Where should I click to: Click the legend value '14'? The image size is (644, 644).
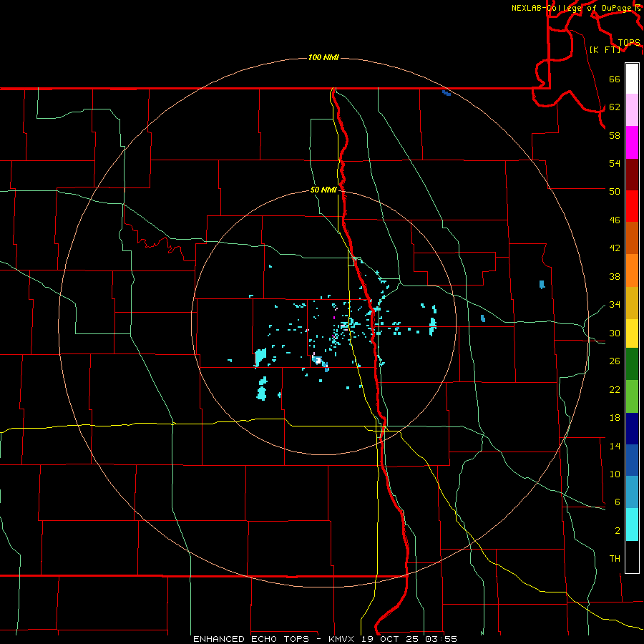pyautogui.click(x=615, y=446)
